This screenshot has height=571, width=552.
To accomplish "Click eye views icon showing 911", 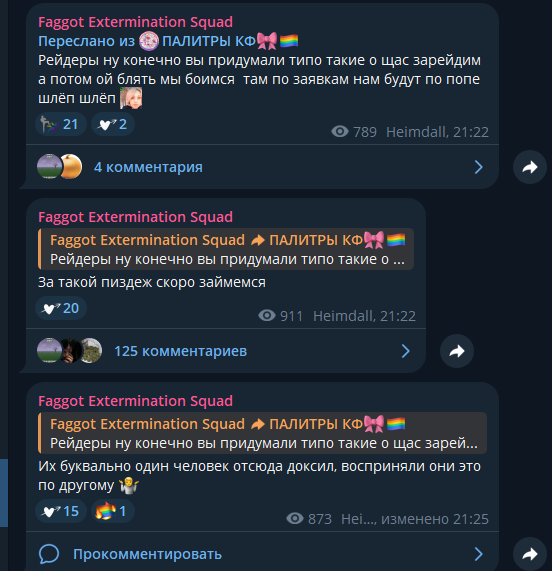I will tap(267, 315).
